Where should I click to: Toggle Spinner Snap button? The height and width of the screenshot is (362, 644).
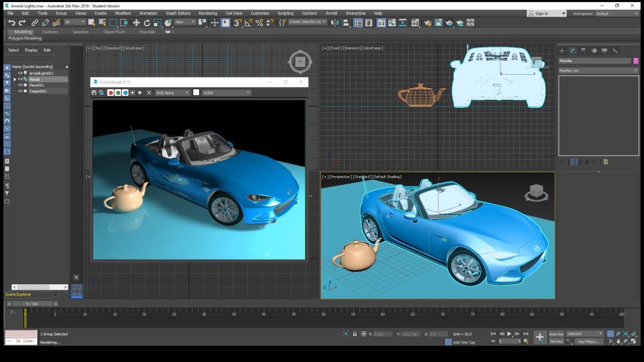[270, 23]
